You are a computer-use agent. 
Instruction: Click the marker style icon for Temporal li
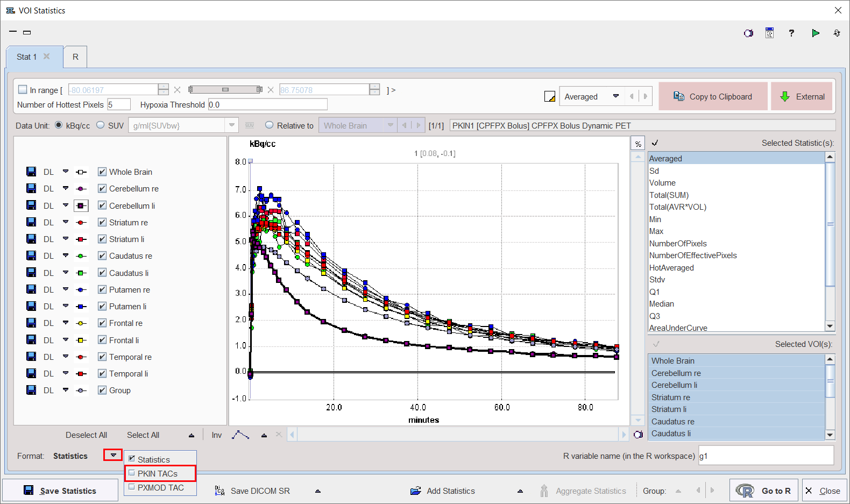pyautogui.click(x=81, y=373)
